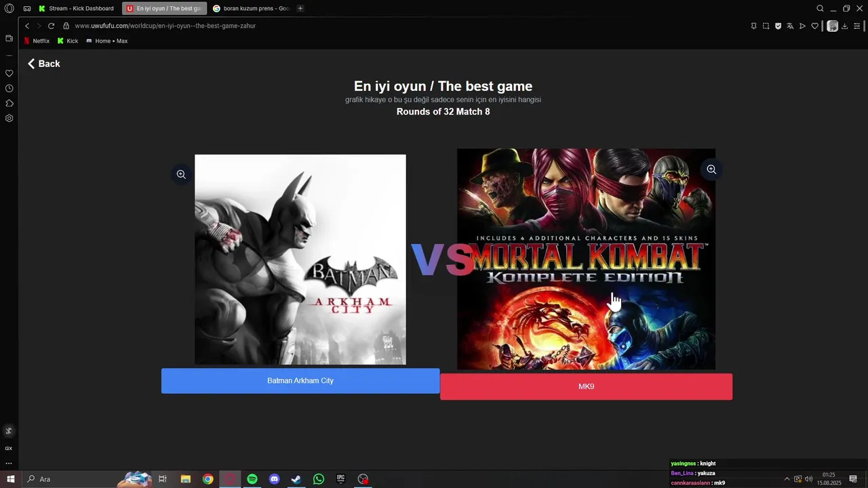
Task: Click the GX icon in sidebar
Action: (9, 448)
